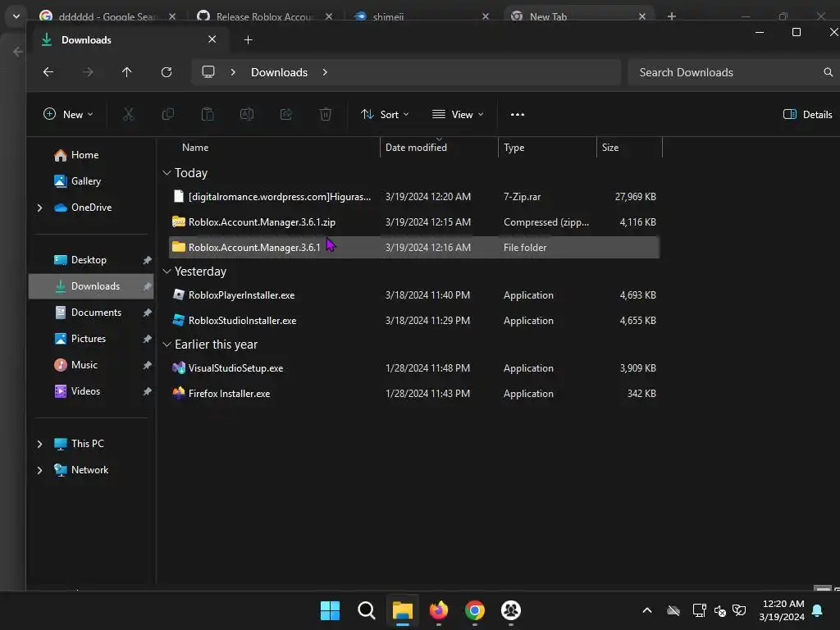Close the Downloads Explorer tab
Screen dimensions: 840x630
click(212, 39)
